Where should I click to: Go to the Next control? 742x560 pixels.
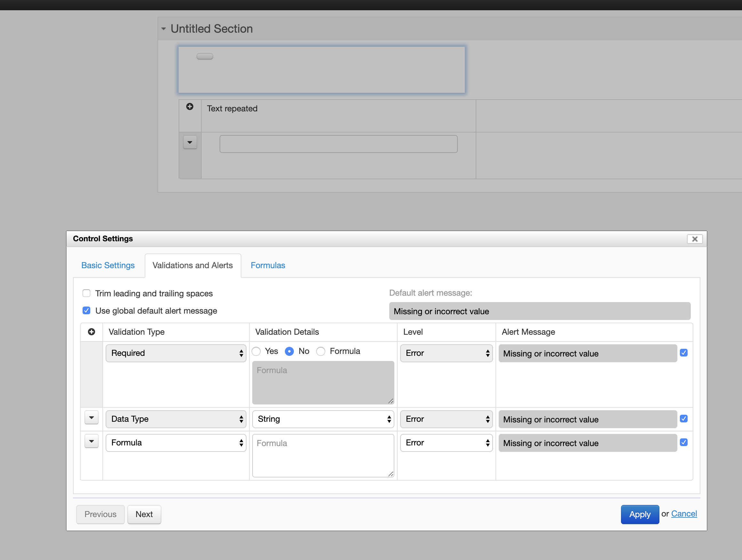point(144,514)
